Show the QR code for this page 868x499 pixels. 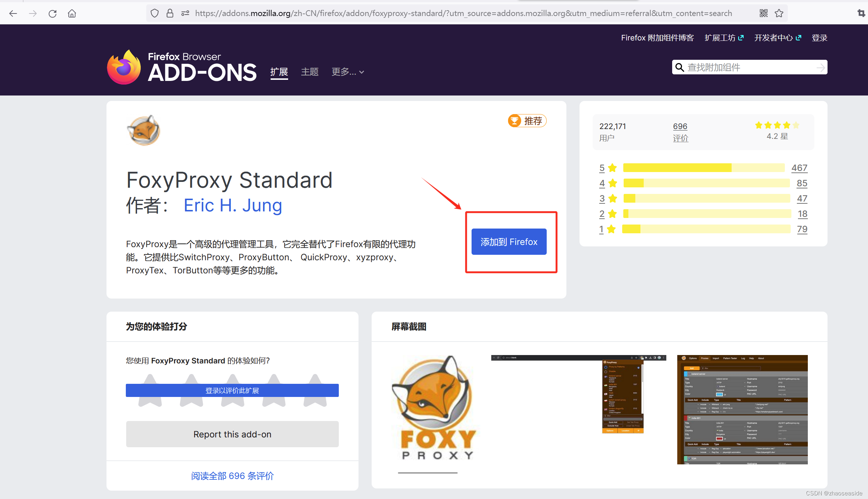[764, 13]
